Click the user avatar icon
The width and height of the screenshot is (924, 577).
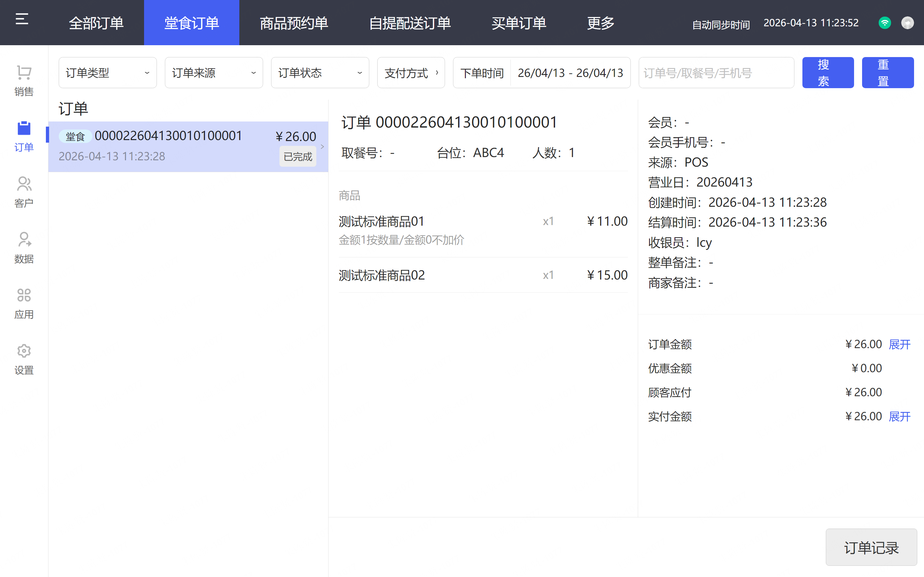point(907,23)
